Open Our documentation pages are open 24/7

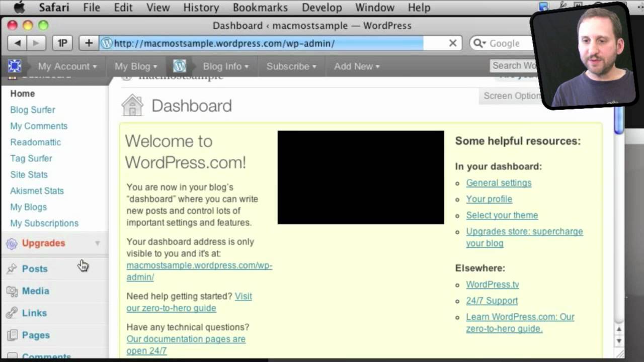point(186,344)
